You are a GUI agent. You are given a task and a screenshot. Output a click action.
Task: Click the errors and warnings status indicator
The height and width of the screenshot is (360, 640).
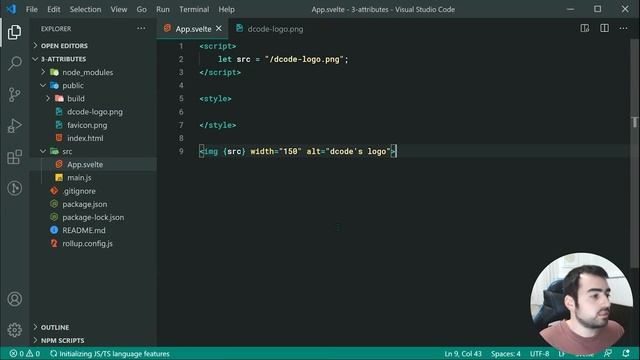click(x=24, y=353)
